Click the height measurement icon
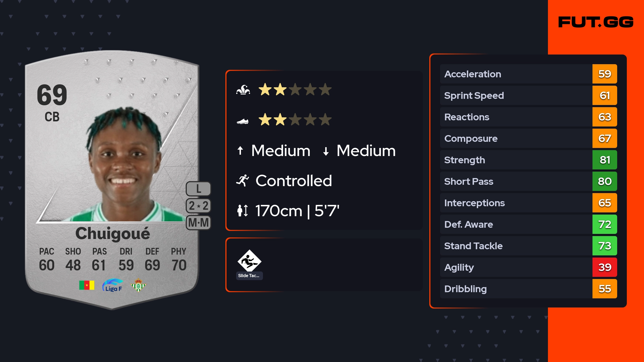 (x=243, y=211)
